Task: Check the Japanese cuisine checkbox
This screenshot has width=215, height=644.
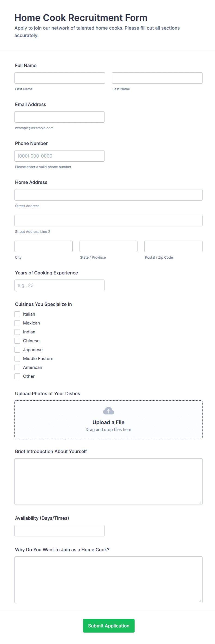Action: tap(17, 350)
